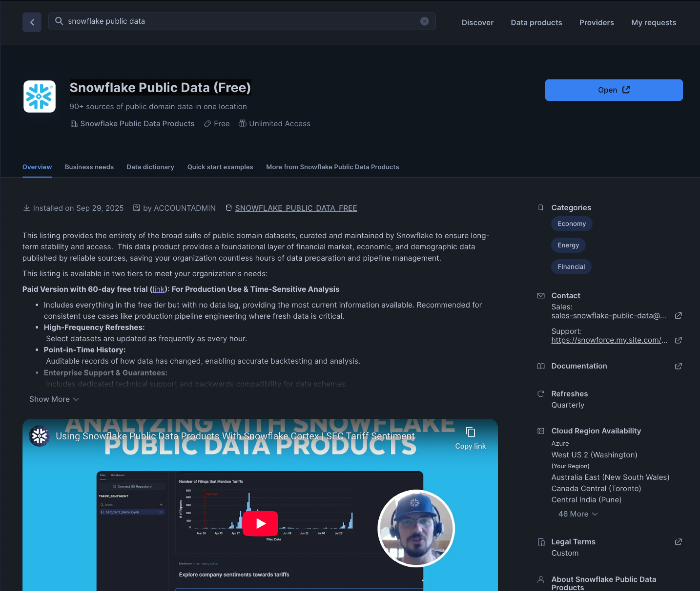700x591 pixels.
Task: Play the YouTube video
Action: (x=260, y=523)
